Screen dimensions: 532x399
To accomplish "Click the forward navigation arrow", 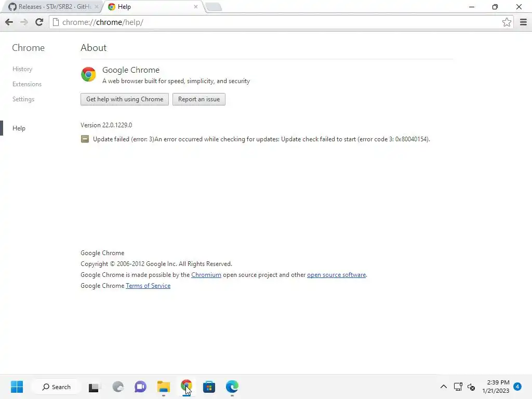I will click(24, 22).
